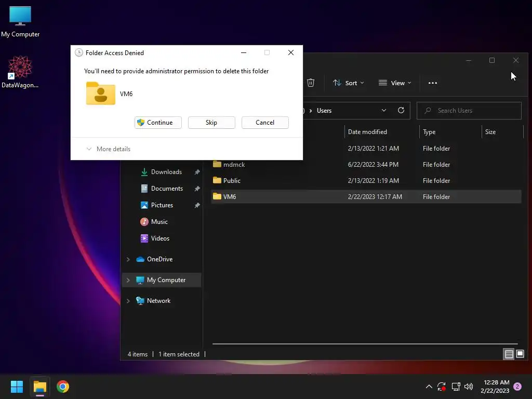
Task: Click the Skip button in dialog
Action: click(211, 123)
